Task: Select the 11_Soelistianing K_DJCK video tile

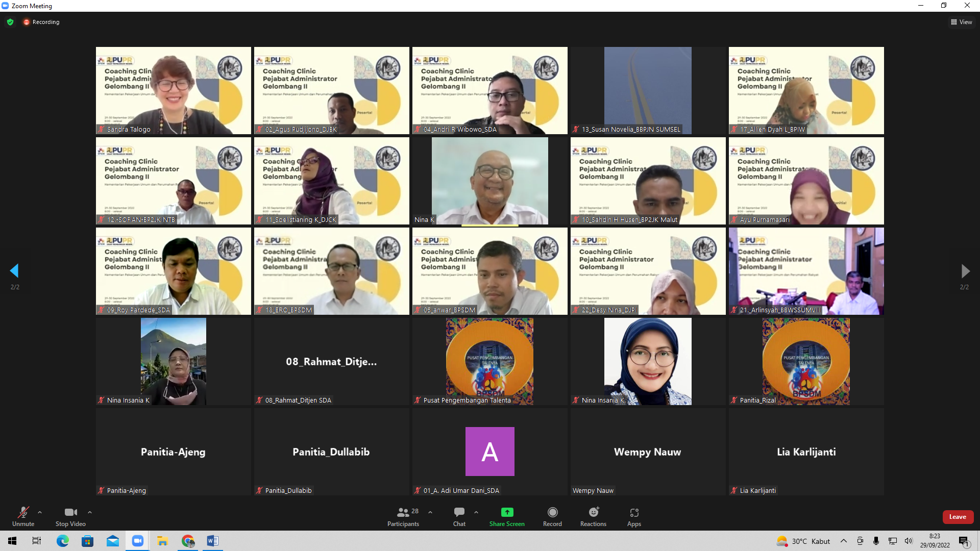Action: click(x=332, y=181)
